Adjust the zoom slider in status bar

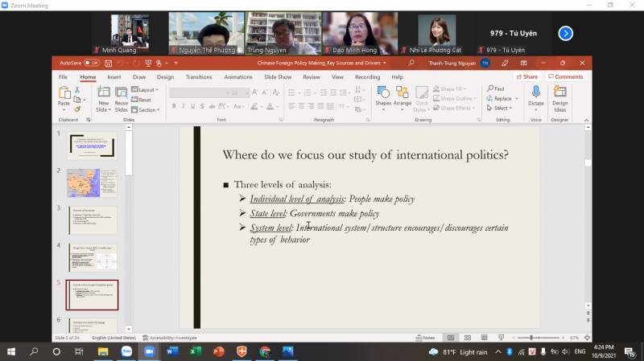tap(532, 338)
